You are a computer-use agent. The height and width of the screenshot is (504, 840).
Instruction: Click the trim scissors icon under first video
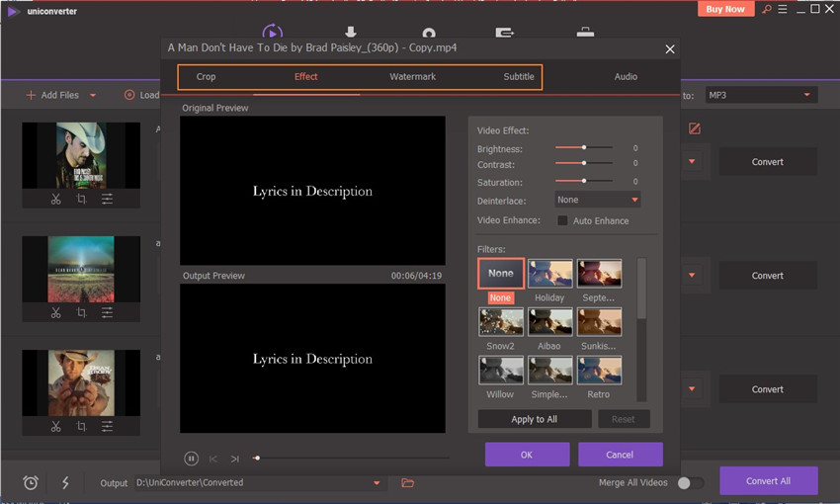[x=55, y=200]
